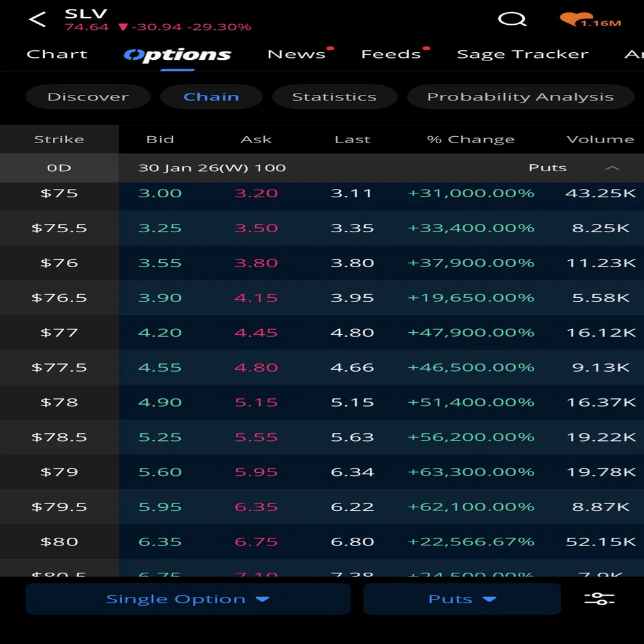Select the $78.5 strike row
This screenshot has width=644, height=644.
322,437
